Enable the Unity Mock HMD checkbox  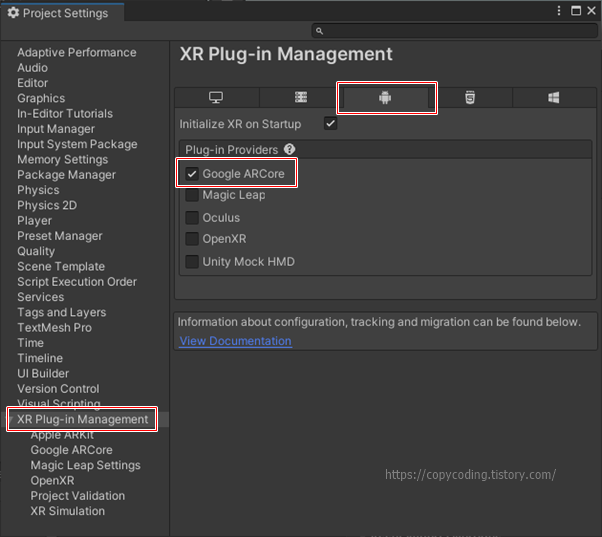point(192,262)
